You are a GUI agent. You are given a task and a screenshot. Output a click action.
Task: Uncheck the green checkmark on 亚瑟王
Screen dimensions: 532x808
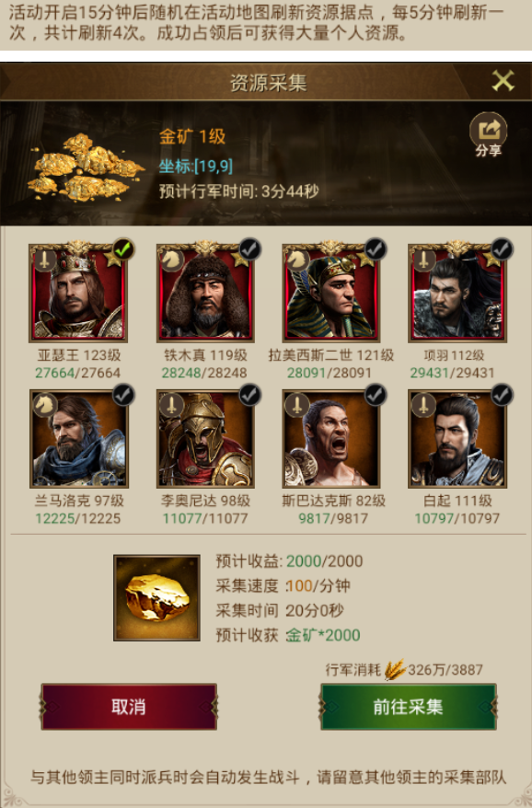coord(123,249)
